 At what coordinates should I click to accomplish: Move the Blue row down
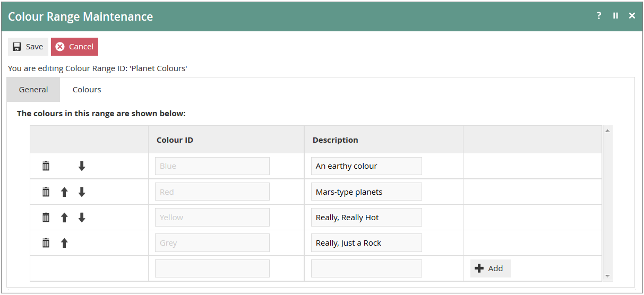[x=82, y=166]
